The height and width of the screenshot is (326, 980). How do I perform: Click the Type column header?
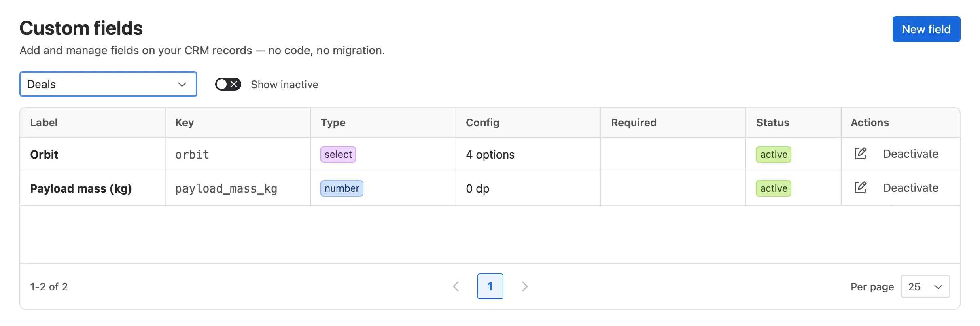click(x=383, y=122)
